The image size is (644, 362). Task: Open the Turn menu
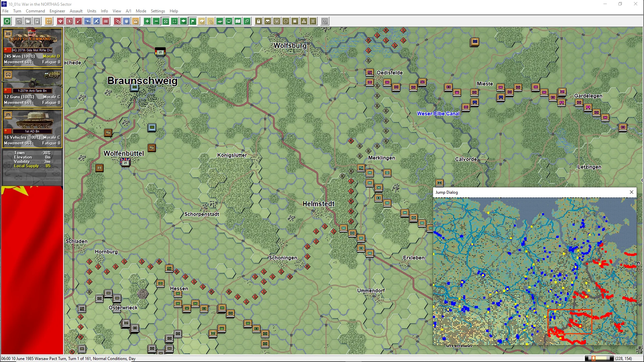(17, 11)
